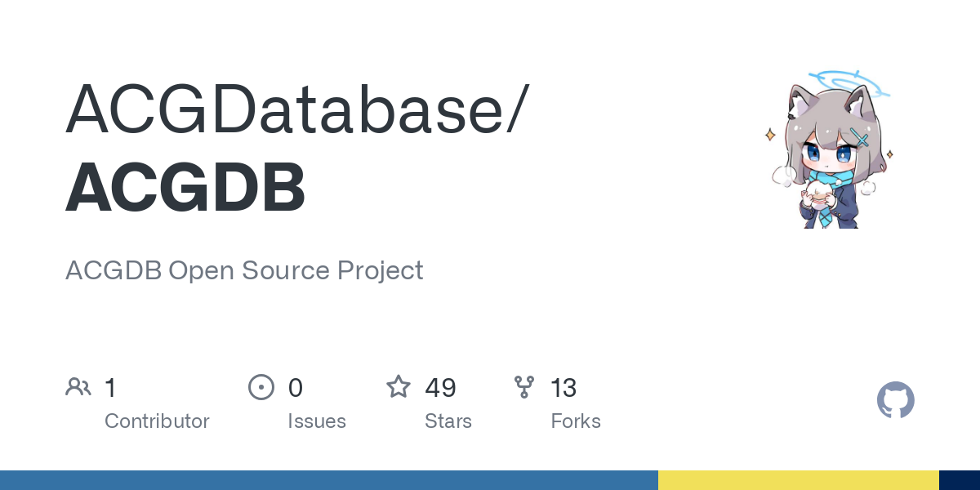Click the GitHub logo
Screen dimensions: 980x490
[895, 400]
